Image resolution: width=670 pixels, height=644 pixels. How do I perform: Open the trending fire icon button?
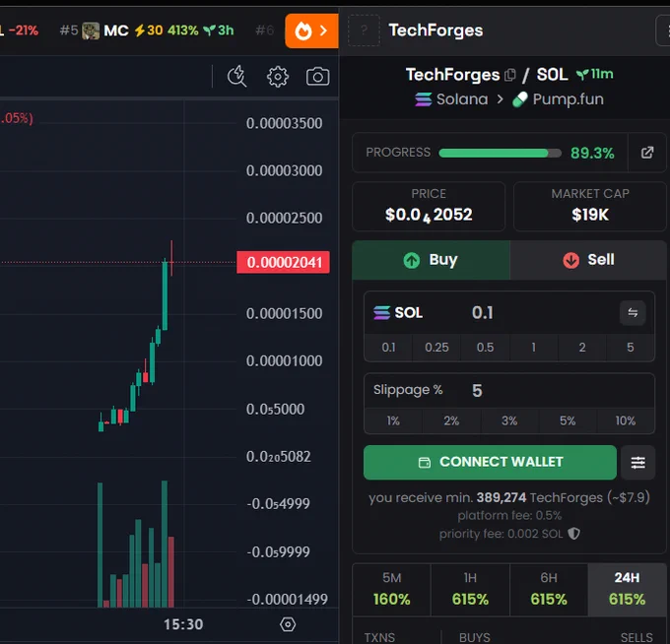point(311,31)
